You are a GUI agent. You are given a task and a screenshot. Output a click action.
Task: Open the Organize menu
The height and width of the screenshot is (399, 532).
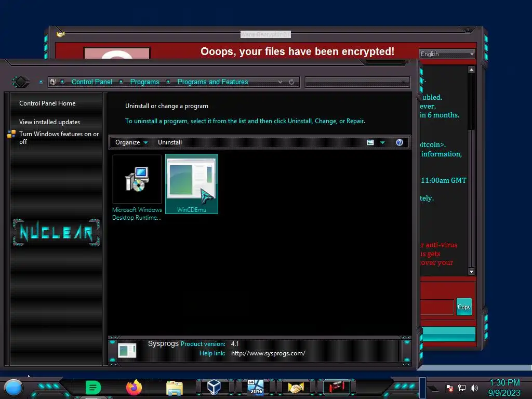click(131, 142)
